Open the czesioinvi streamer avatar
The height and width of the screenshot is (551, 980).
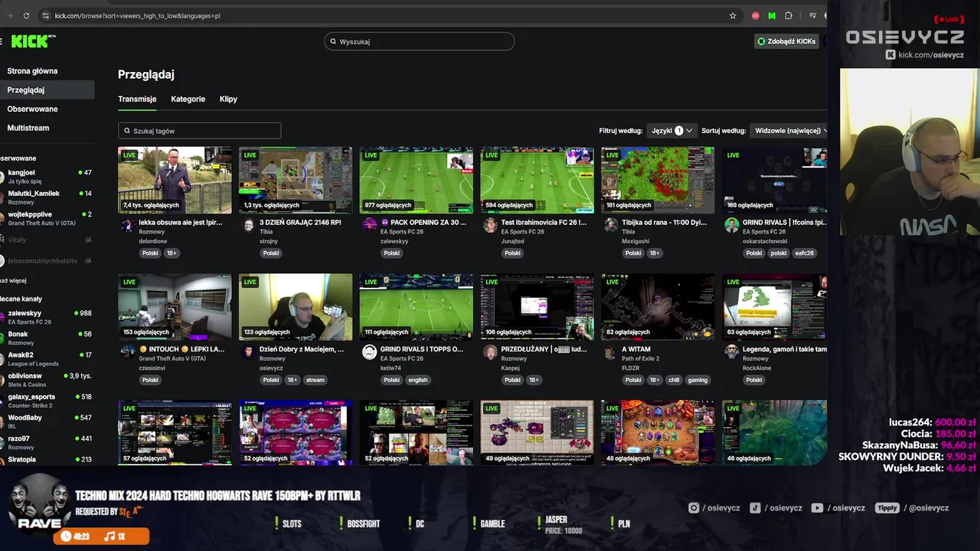pos(127,352)
